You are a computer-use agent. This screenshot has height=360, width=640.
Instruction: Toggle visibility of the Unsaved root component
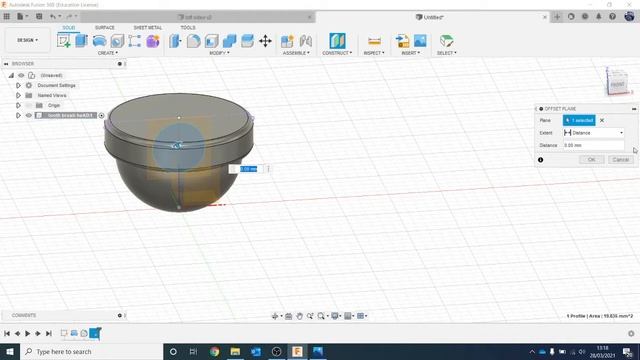pyautogui.click(x=21, y=76)
